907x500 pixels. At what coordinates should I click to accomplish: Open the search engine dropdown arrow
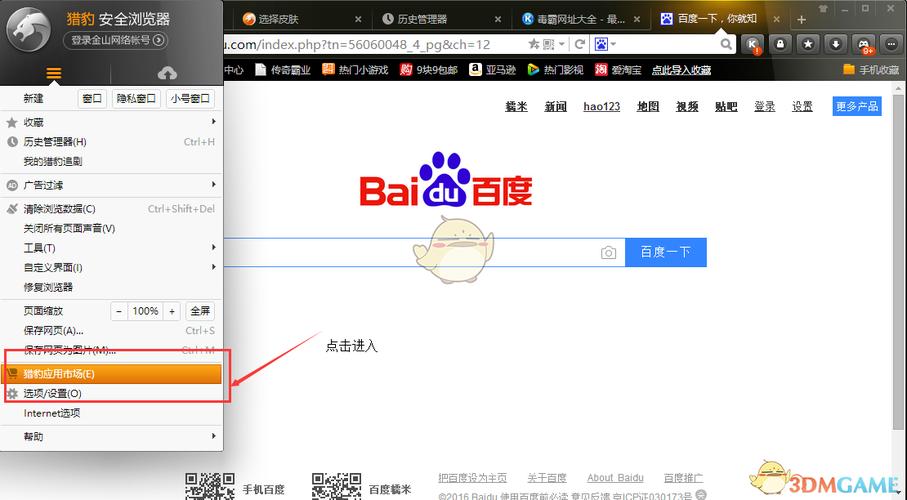point(613,44)
